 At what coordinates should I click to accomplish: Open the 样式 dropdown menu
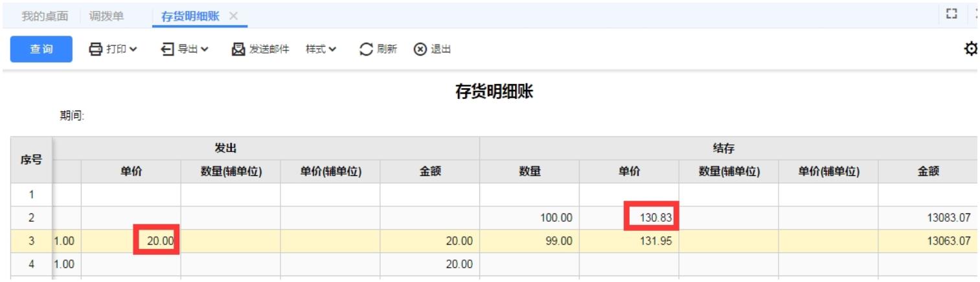[321, 49]
